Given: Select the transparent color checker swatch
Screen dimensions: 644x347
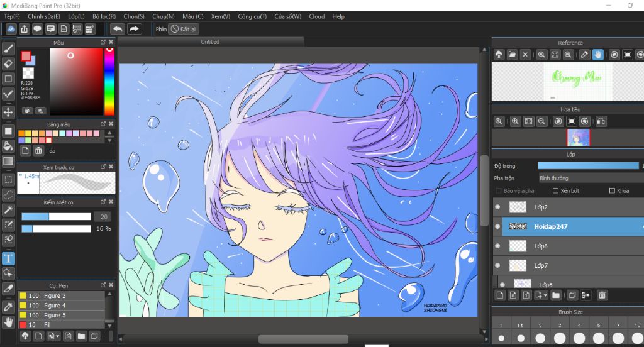Looking at the screenshot, I should pos(28,73).
